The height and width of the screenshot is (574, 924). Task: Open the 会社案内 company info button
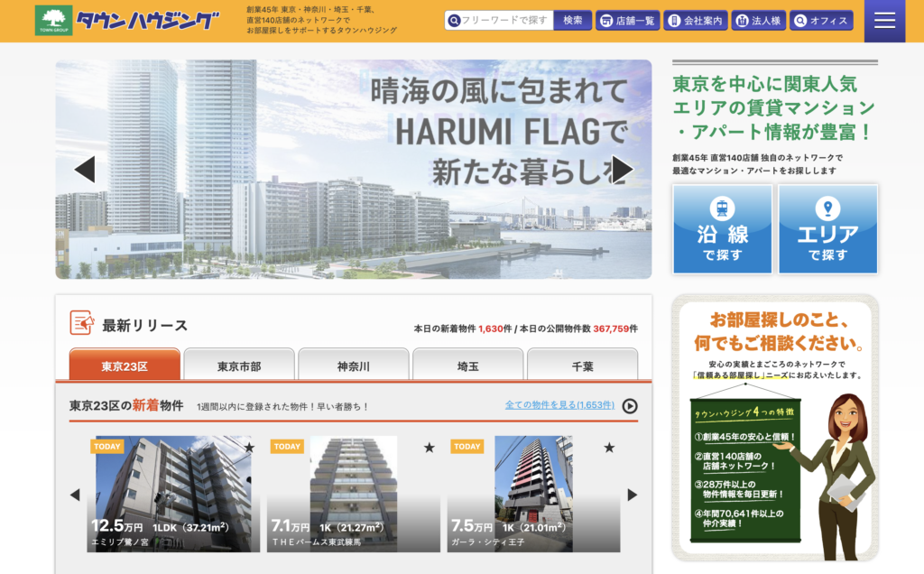tap(695, 21)
